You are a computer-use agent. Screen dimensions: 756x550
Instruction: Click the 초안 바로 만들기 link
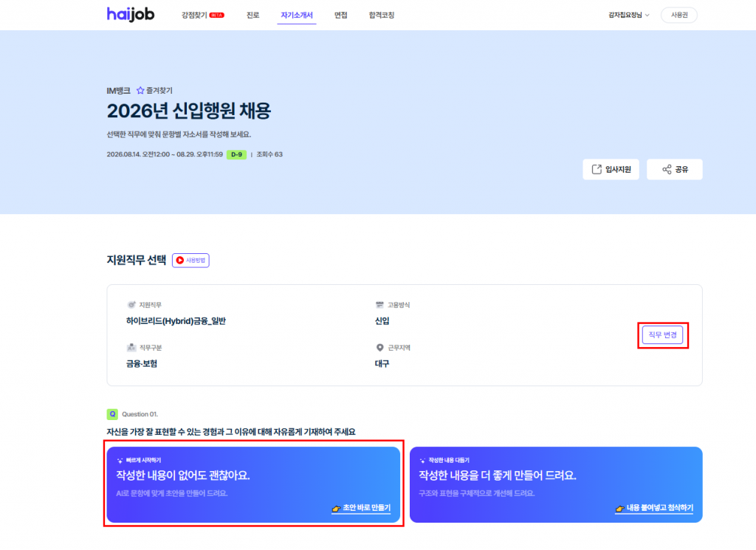pos(361,508)
